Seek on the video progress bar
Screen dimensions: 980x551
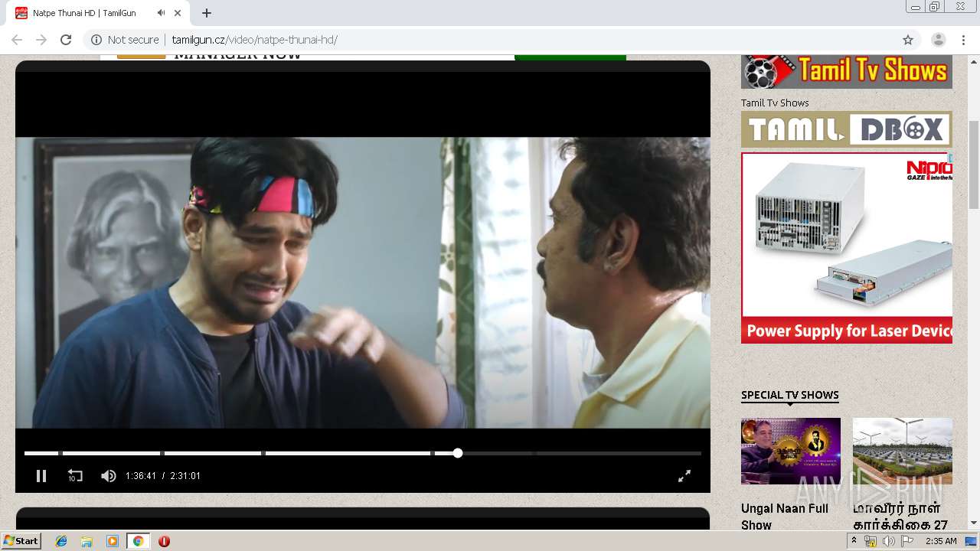point(363,453)
